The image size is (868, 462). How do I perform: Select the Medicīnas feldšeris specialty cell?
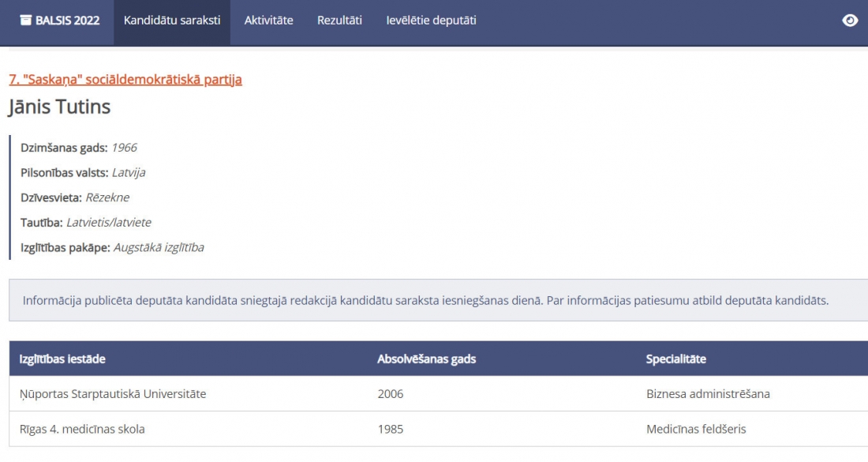696,429
